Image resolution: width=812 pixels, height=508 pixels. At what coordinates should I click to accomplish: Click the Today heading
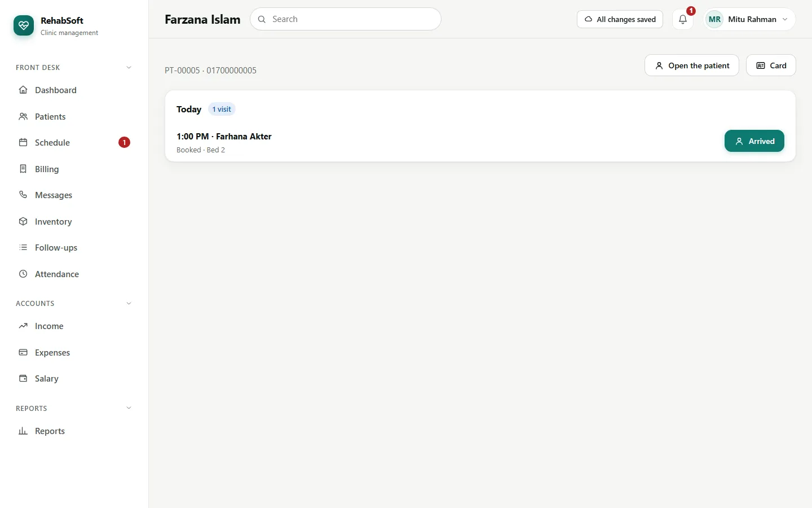[x=189, y=110]
